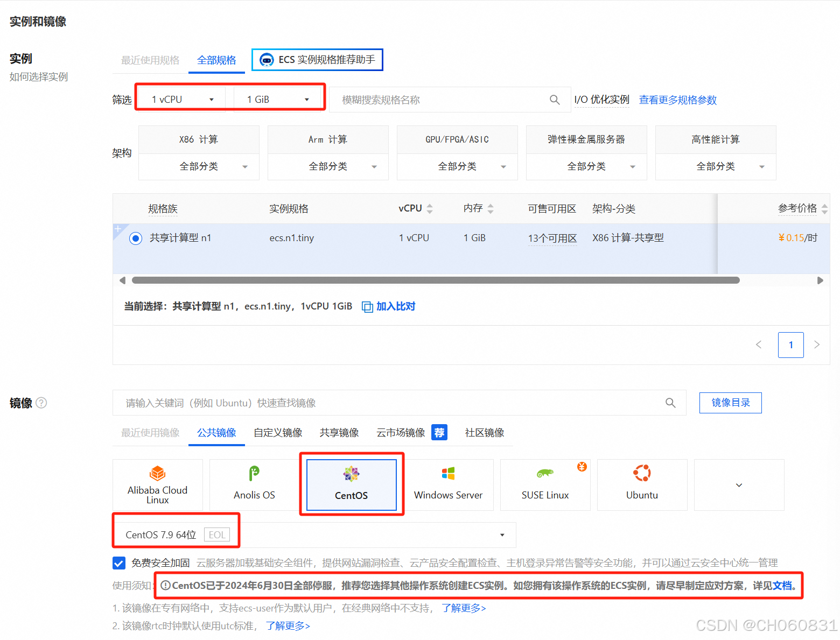Expand X86 计算 全部分类 dropdown
This screenshot has height=640, width=840.
(x=199, y=167)
